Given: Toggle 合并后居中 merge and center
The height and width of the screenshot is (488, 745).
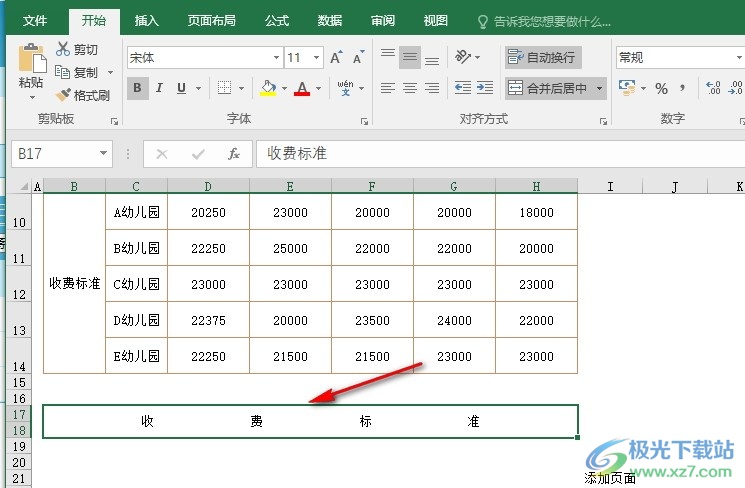Looking at the screenshot, I should 547,88.
